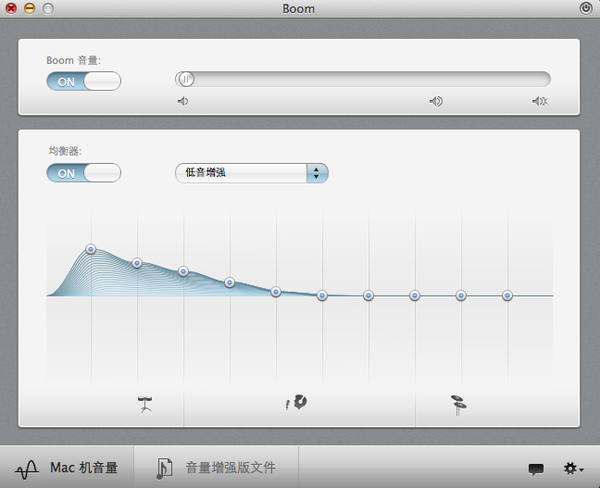Click the seventh equalizer band handle
The height and width of the screenshot is (488, 600).
point(368,295)
